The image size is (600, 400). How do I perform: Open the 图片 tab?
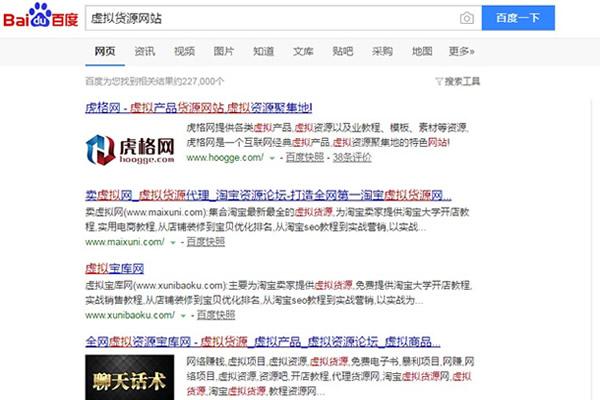coord(224,51)
